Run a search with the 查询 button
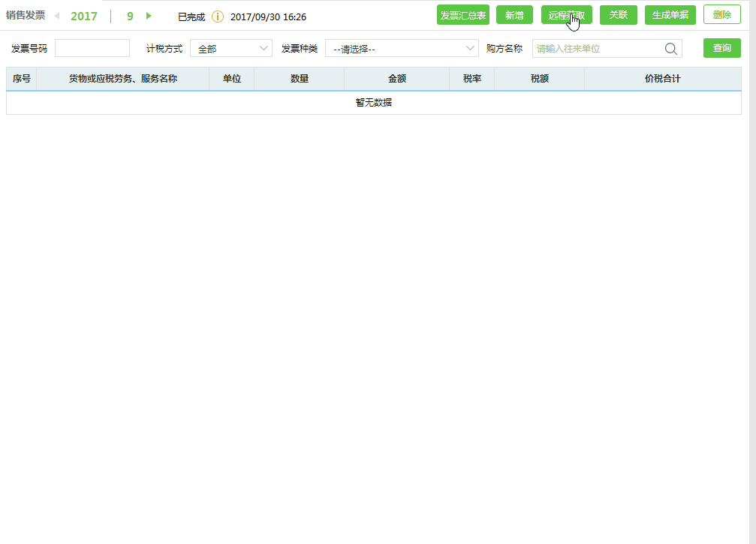The image size is (756, 544). point(721,47)
